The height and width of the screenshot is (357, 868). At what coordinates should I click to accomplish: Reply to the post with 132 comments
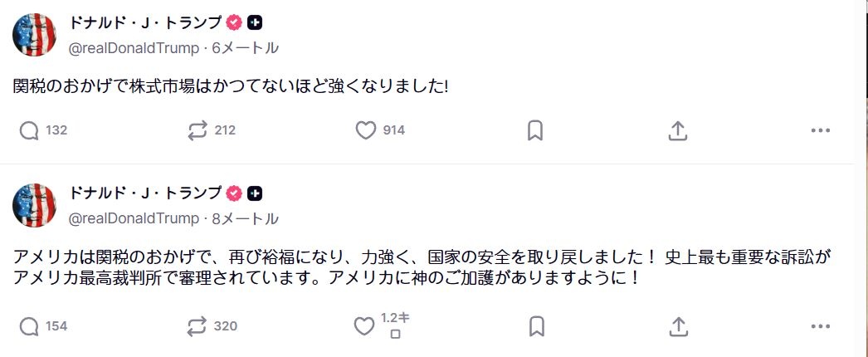click(x=29, y=130)
